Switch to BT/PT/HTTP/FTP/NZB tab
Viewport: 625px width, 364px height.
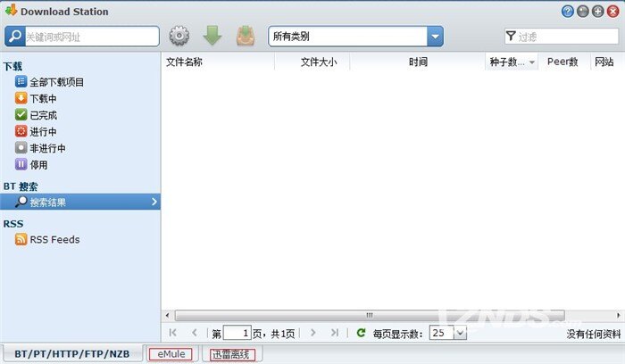click(x=72, y=354)
